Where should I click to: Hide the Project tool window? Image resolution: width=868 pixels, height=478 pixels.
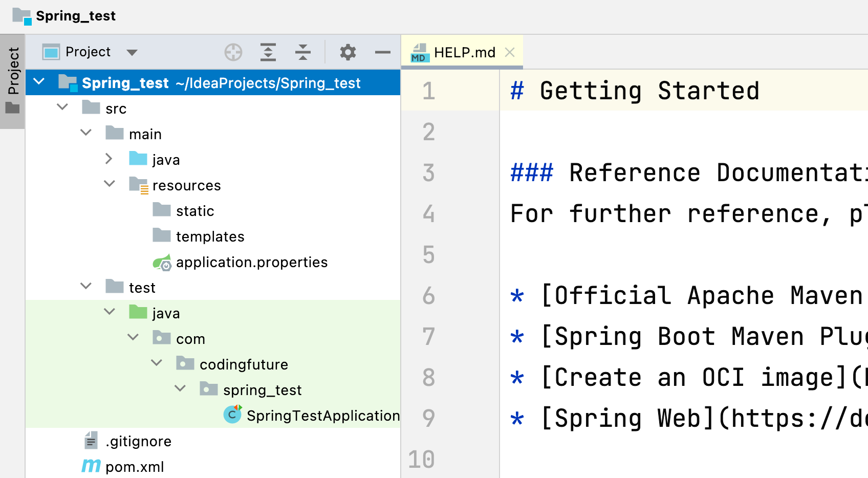click(x=382, y=52)
